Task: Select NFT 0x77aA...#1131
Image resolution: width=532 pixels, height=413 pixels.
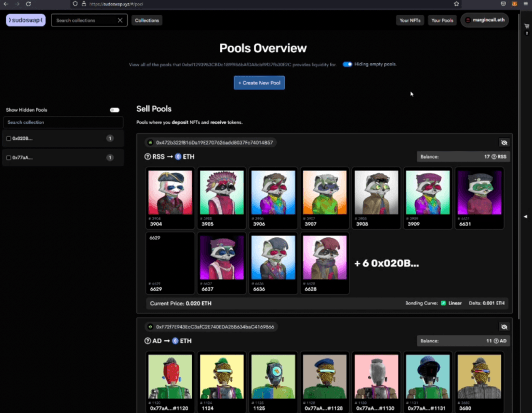Action: pyautogui.click(x=428, y=382)
